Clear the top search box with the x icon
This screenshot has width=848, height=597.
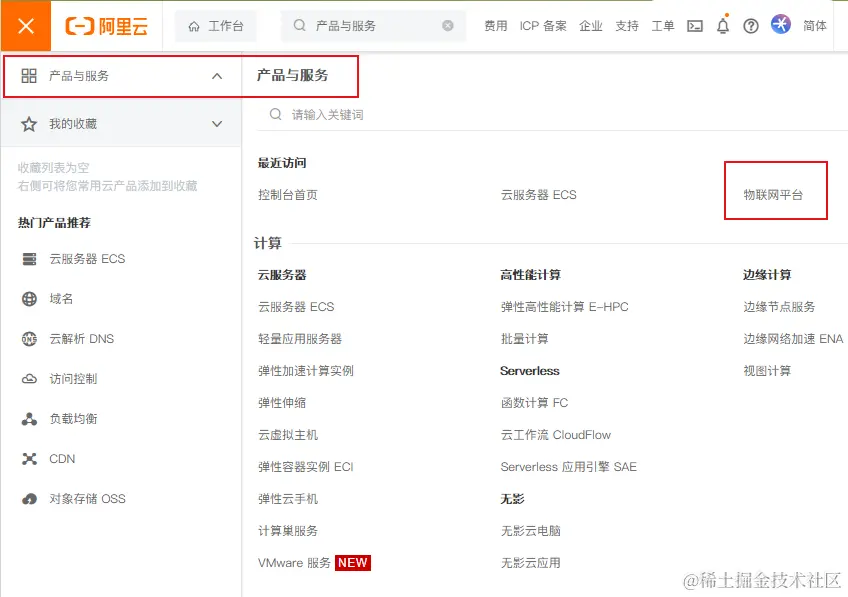(x=448, y=25)
